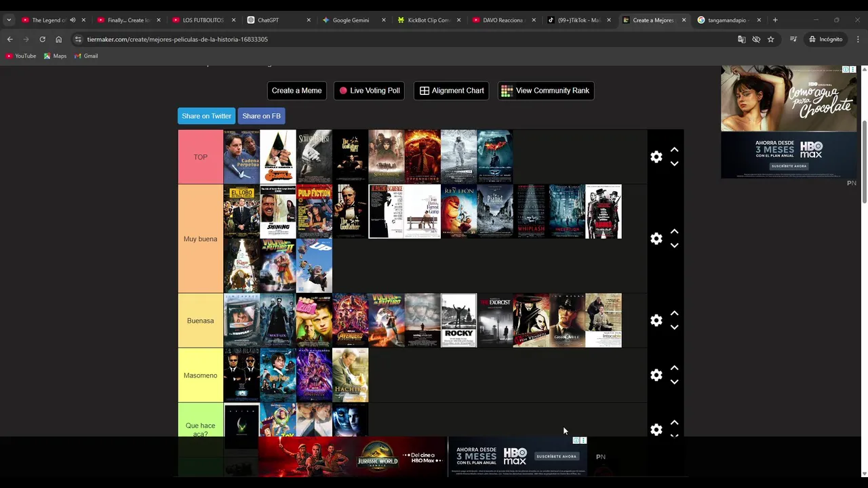
Task: Switch to the Google Gemini tab
Action: pos(354,20)
